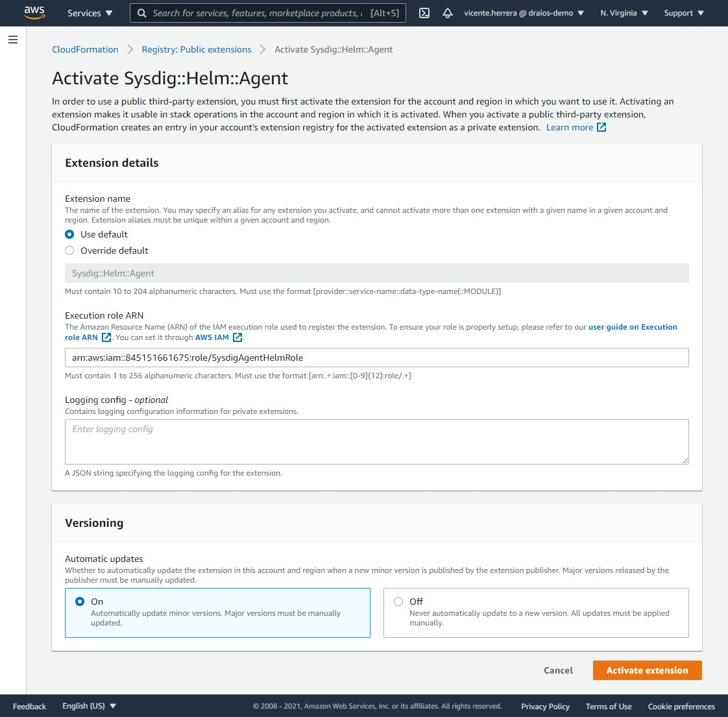Open Cookie preferences in footer

[x=681, y=707]
